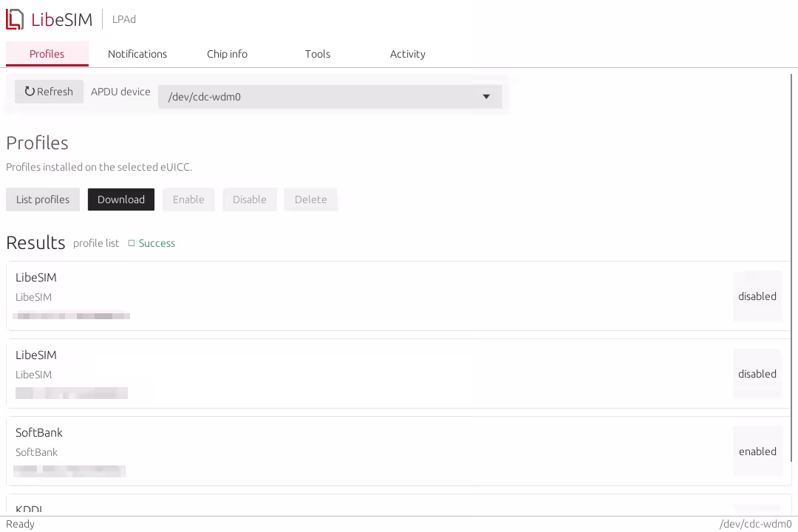Click the Profiles section heading

[x=37, y=143]
